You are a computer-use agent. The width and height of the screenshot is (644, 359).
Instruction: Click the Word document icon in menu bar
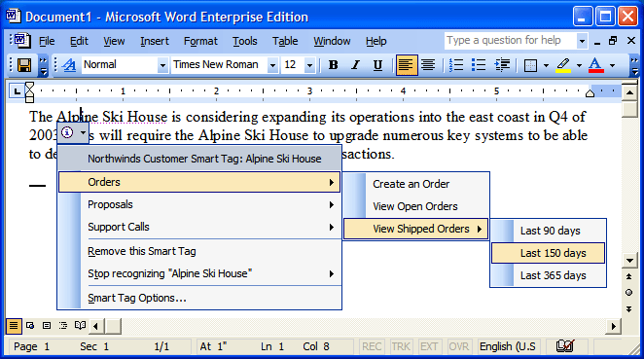tap(21, 41)
